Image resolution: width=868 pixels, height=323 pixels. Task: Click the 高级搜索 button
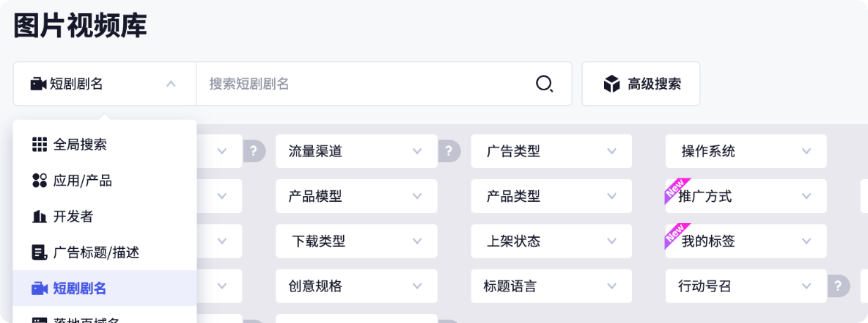click(x=641, y=84)
